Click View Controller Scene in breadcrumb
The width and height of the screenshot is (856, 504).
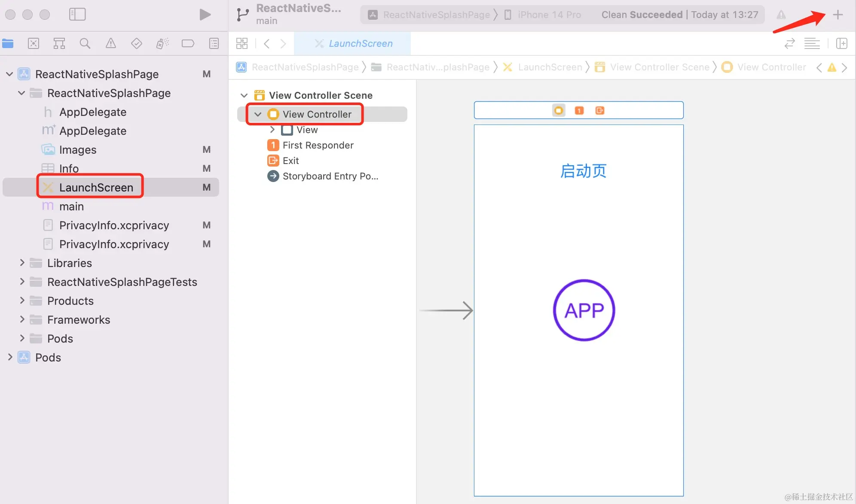pyautogui.click(x=659, y=67)
